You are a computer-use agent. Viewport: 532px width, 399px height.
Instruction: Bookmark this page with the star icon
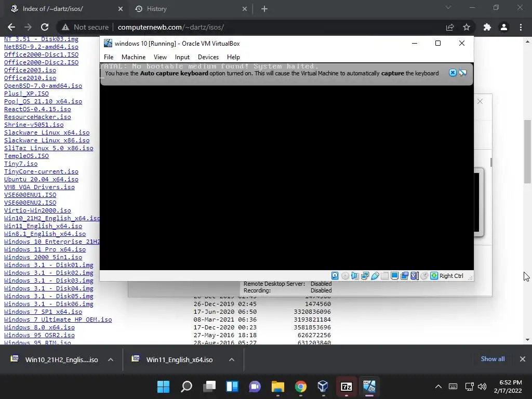467,27
